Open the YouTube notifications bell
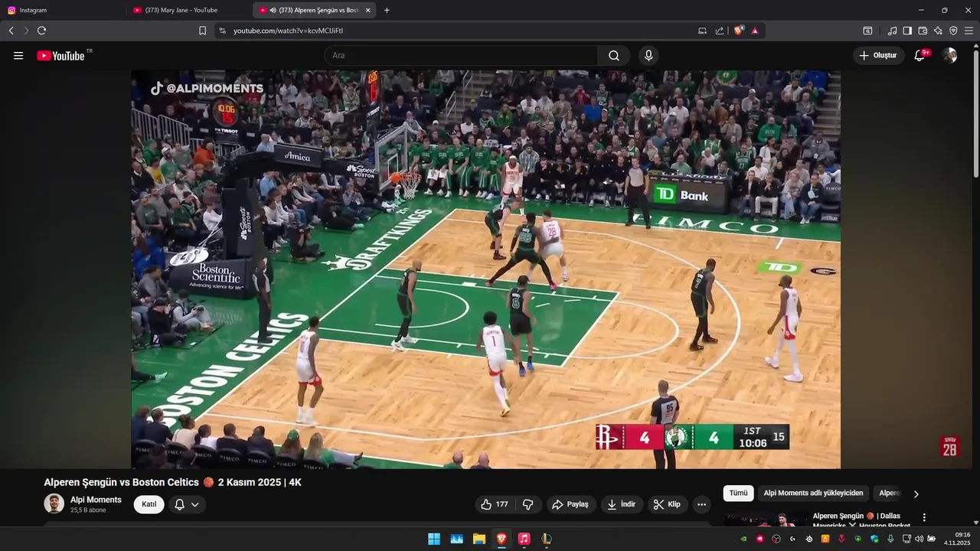980x551 pixels. [920, 56]
